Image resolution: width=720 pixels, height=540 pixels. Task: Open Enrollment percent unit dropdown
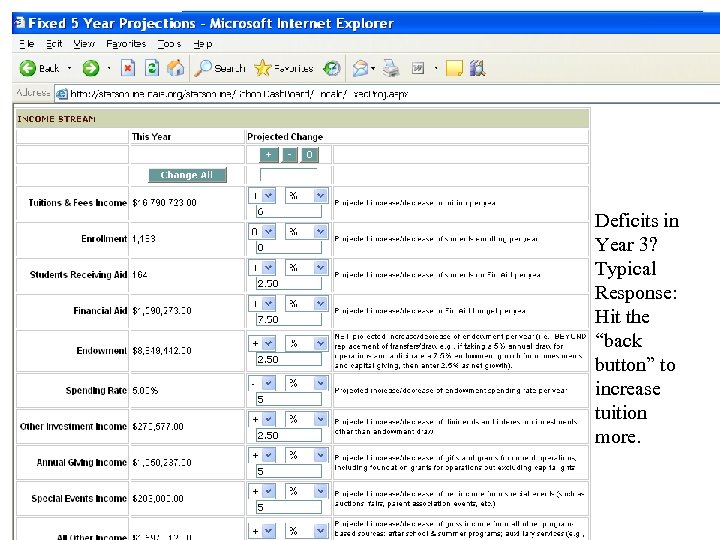[306, 231]
